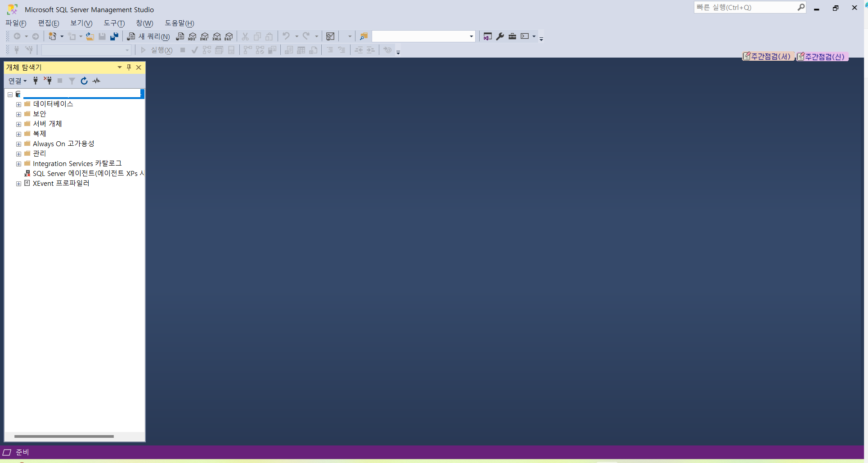The width and height of the screenshot is (868, 463).
Task: Click Connect Object Explorer plug icon
Action: click(x=36, y=81)
